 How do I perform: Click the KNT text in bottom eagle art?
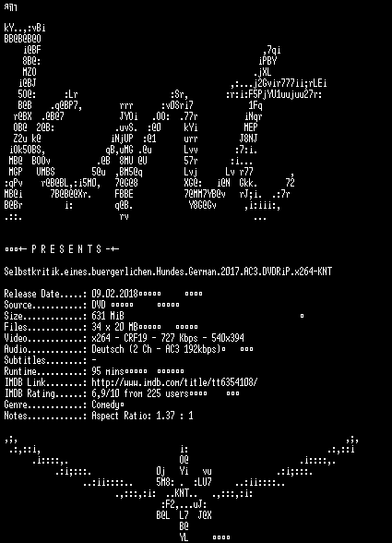point(182,493)
